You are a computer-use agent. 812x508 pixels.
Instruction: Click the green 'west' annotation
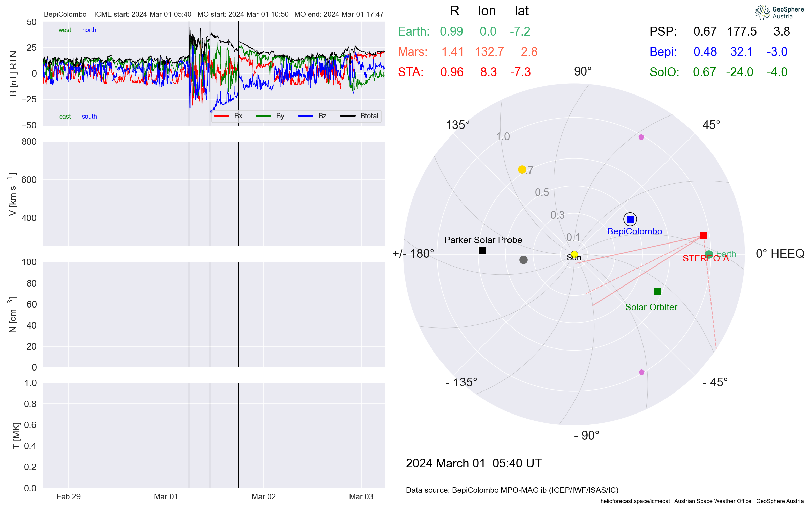coord(65,30)
